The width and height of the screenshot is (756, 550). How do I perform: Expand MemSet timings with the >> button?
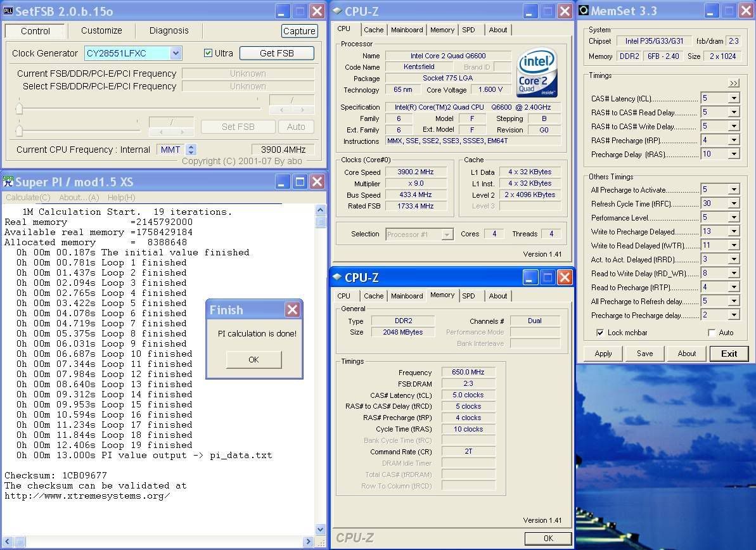point(733,83)
